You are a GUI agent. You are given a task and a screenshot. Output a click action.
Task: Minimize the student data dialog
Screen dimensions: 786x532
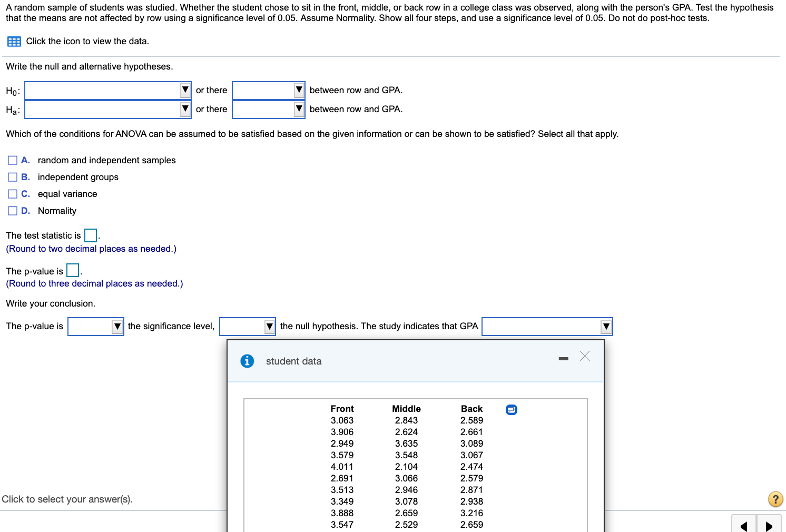pos(564,359)
